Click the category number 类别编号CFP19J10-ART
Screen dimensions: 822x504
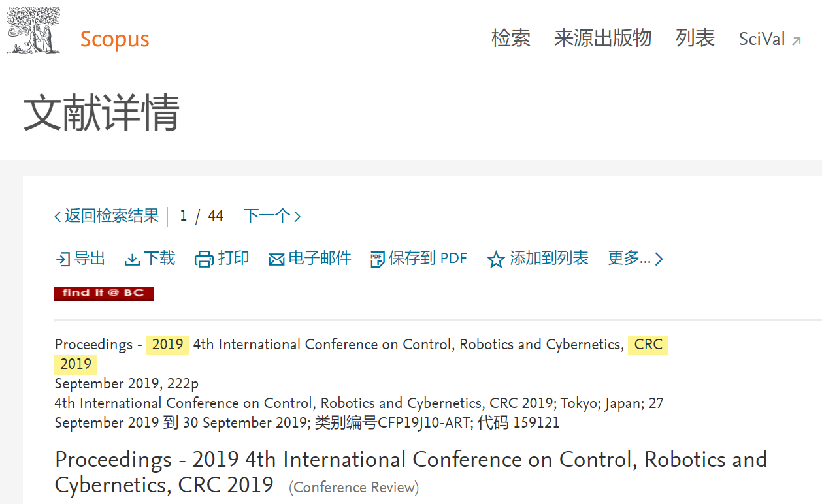click(392, 423)
